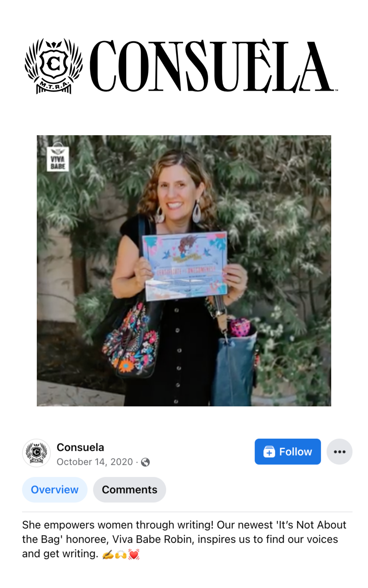The height and width of the screenshot is (588, 368).
Task: Open the three-dot more options menu
Action: [x=339, y=451]
